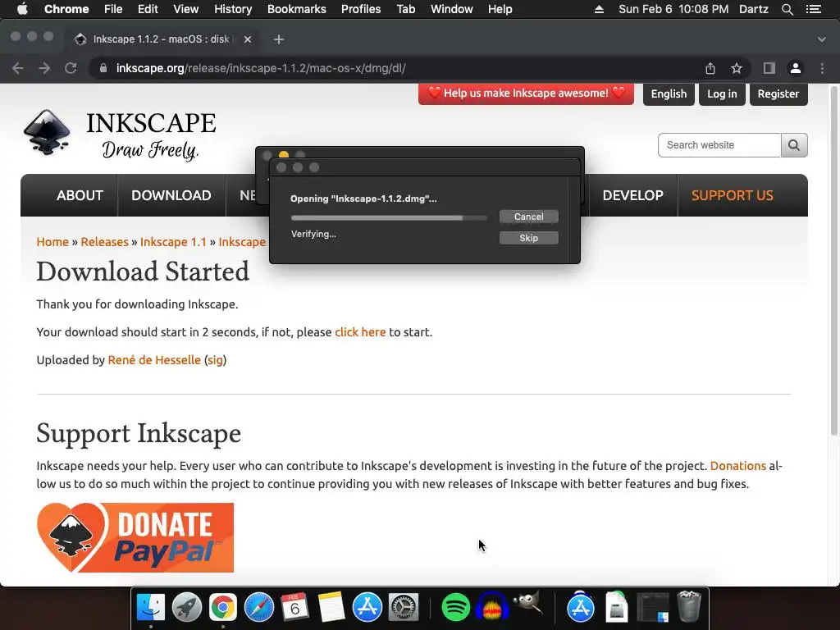Screen dimensions: 840x630
Task: Open Finder from the Dock
Action: coord(151,608)
